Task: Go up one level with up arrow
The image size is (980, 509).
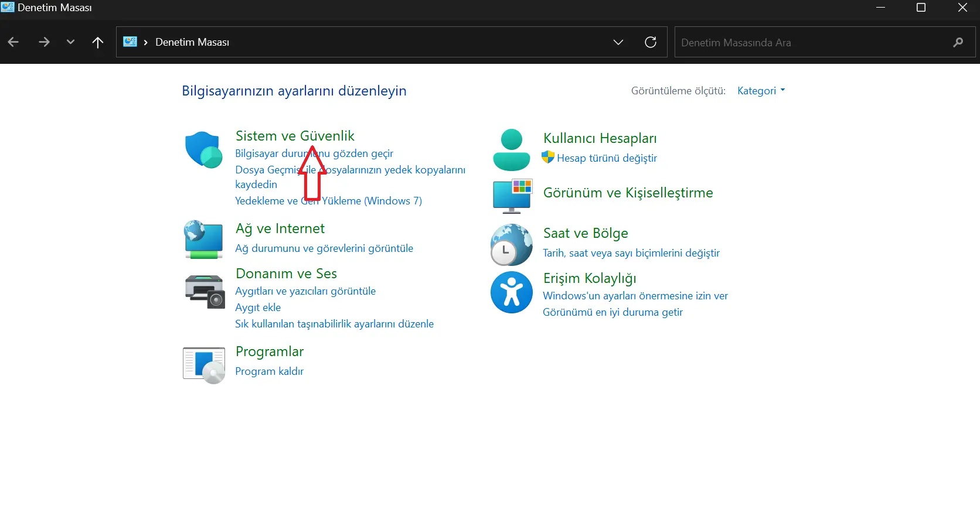Action: (98, 42)
